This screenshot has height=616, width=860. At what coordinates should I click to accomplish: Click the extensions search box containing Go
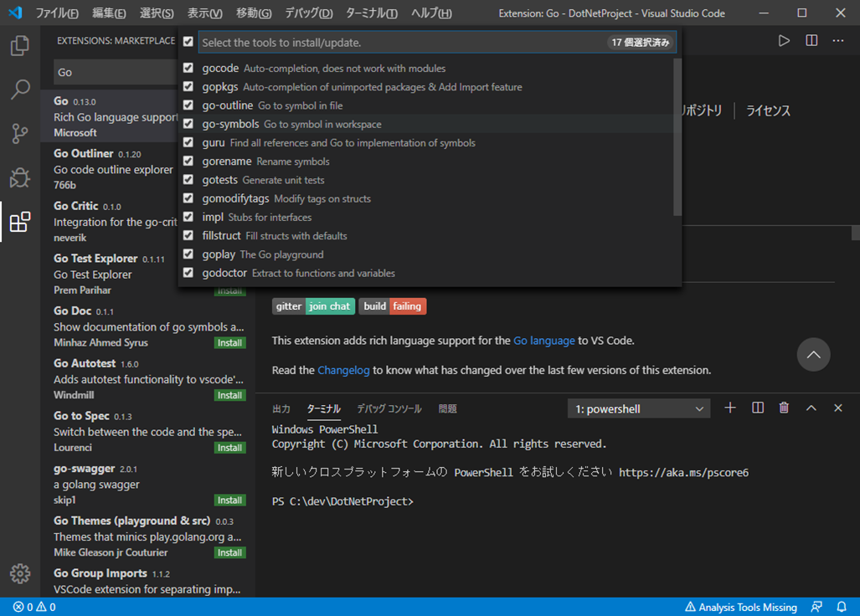116,72
